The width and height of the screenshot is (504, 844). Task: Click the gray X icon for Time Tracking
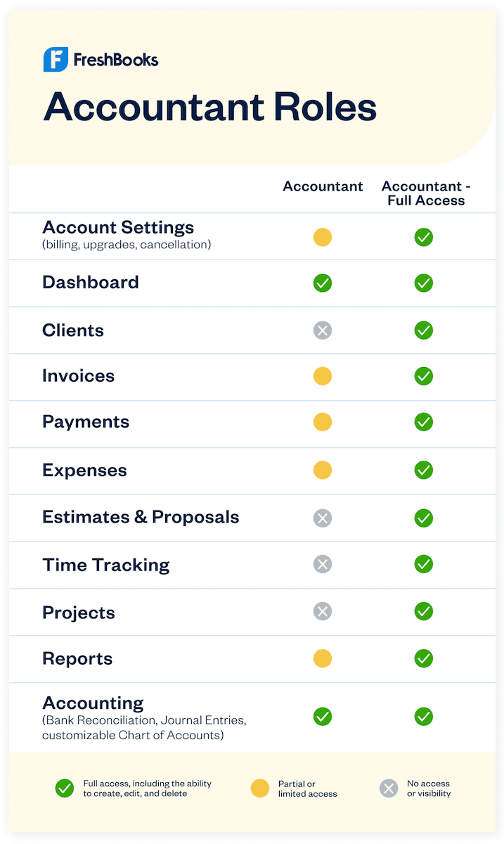point(323,564)
